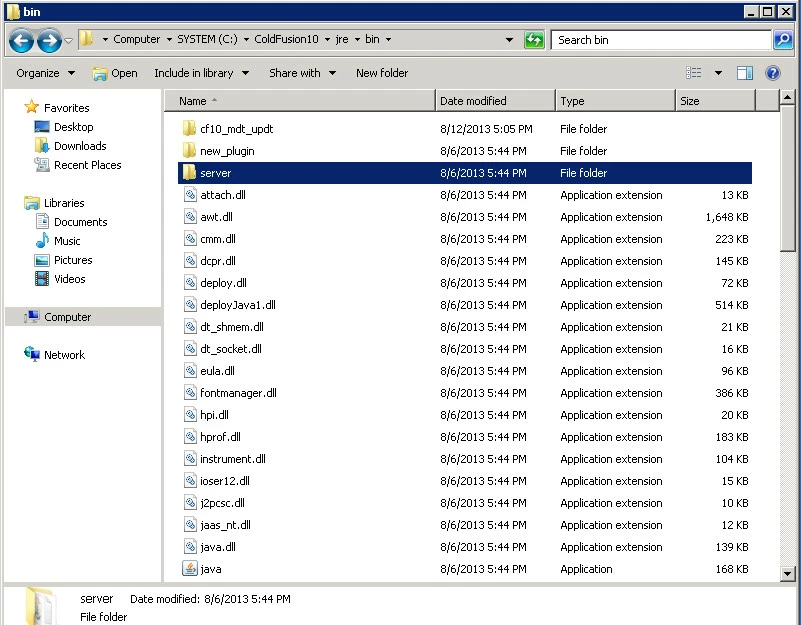This screenshot has width=801, height=625.
Task: Refresh the bin folder view
Action: pyautogui.click(x=534, y=39)
